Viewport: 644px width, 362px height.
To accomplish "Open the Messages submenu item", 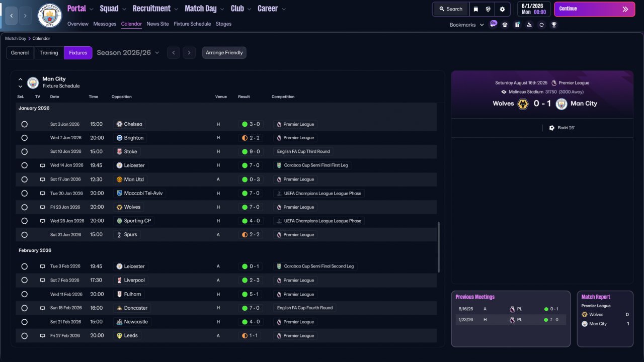I will coord(105,24).
